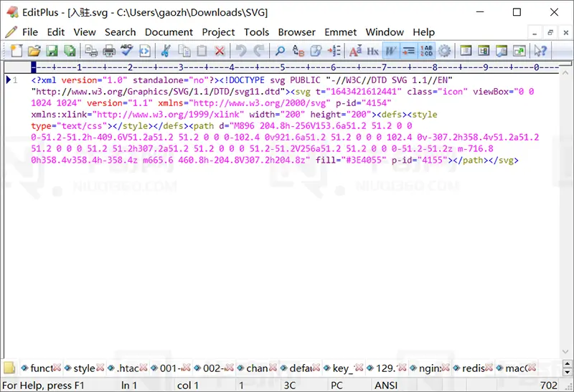Viewport: 574px width, 392px height.
Task: Open the Edit menu
Action: tap(56, 32)
